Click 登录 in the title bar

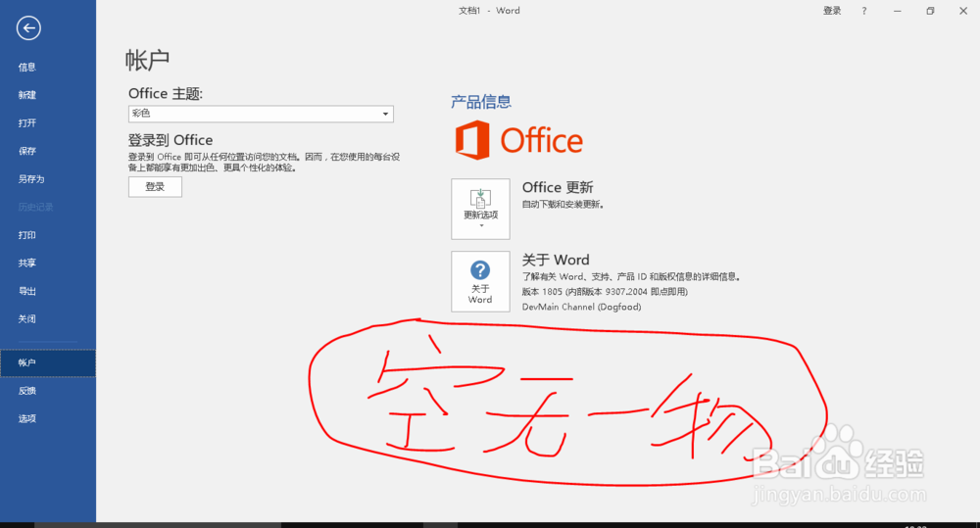tap(832, 11)
